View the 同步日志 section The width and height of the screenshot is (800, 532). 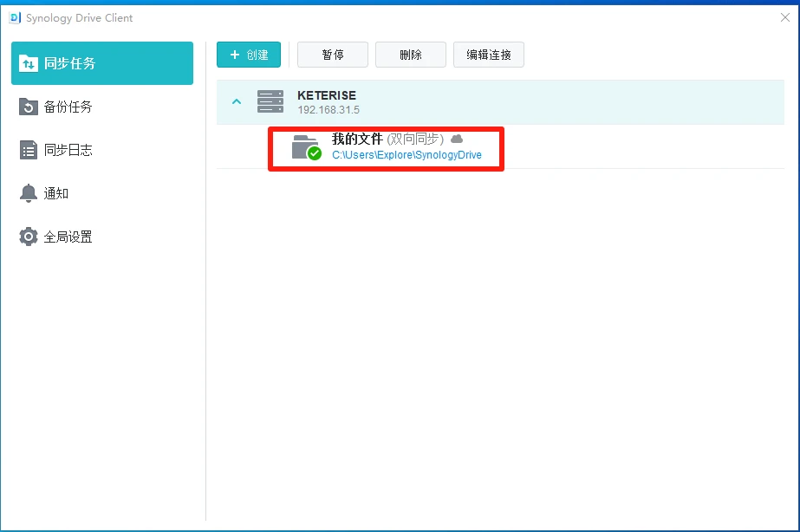102,150
